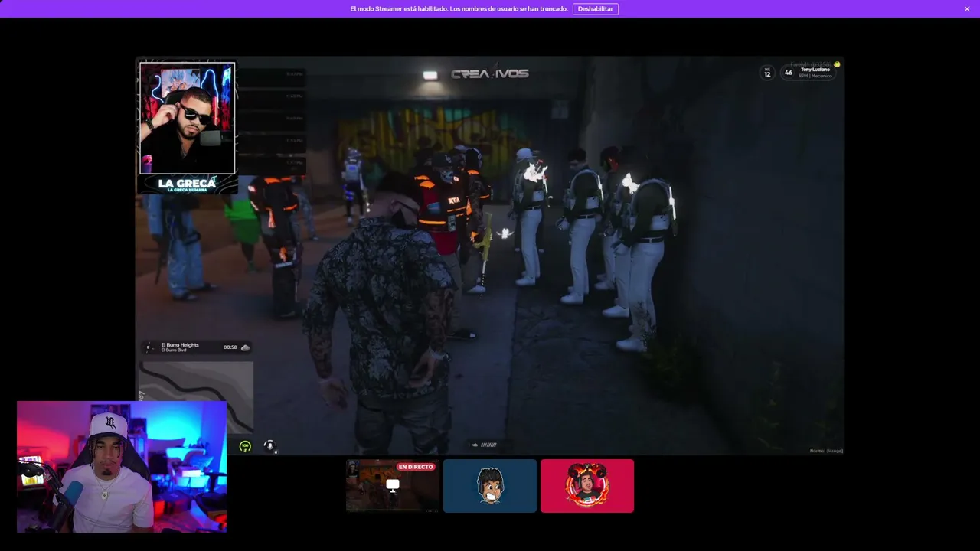Click the yellow status dot above Tony Luciano
Viewport: 980px width, 551px height.
(837, 64)
